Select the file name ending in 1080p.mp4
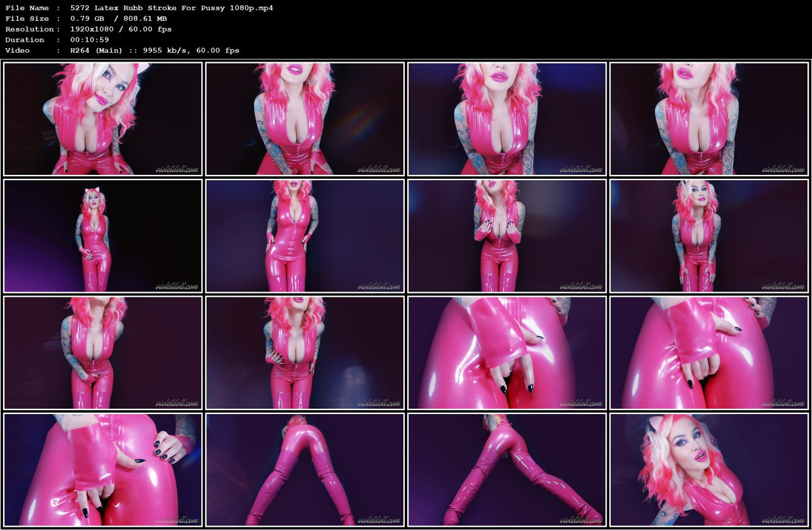Viewport: 812px width, 530px height. point(172,8)
